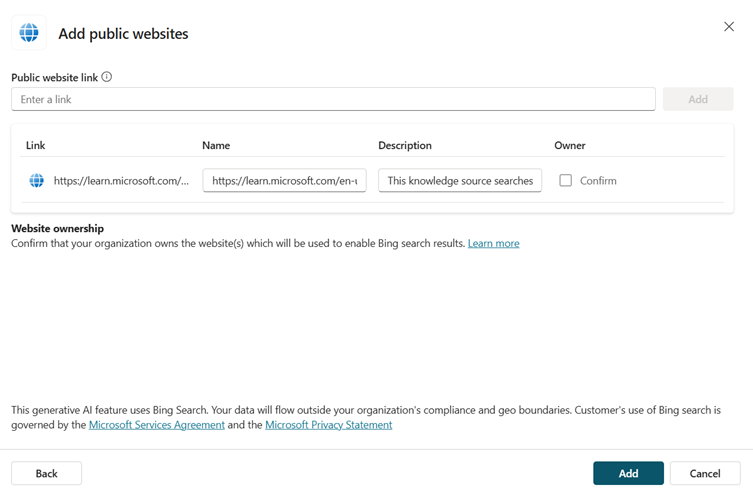Click the globe icon beside Add public websites
753x495 pixels.
tap(29, 33)
